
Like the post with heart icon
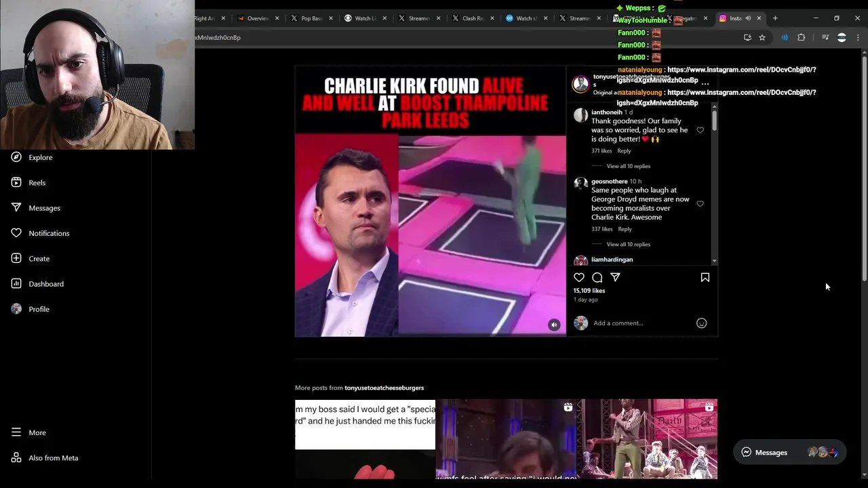pyautogui.click(x=579, y=277)
